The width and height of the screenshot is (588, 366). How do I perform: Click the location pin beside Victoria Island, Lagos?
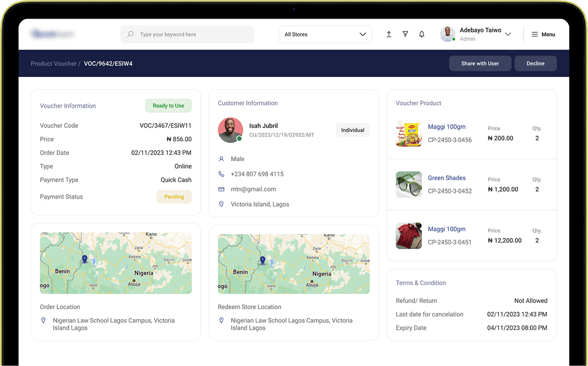pyautogui.click(x=221, y=204)
